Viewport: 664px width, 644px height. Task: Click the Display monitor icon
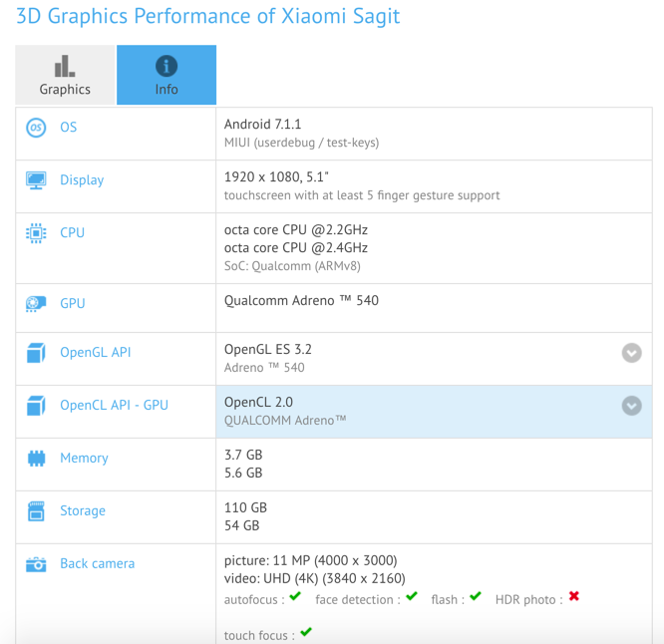click(x=36, y=180)
